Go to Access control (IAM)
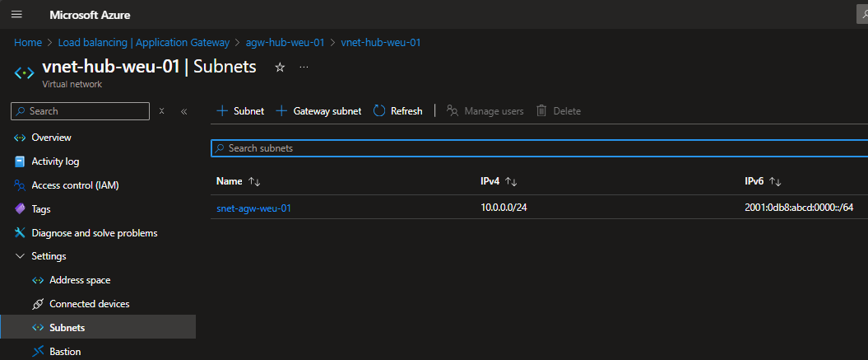This screenshot has height=360, width=868. pyautogui.click(x=75, y=185)
